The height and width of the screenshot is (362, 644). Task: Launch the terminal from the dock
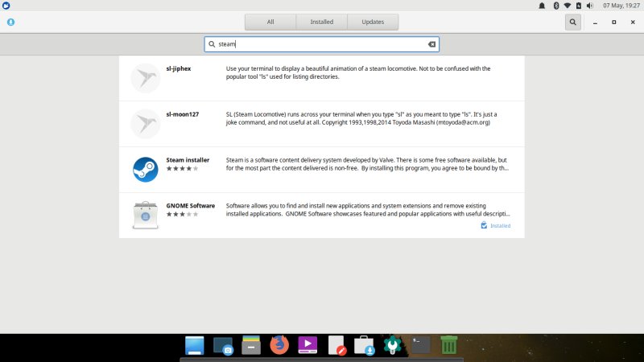[421, 345]
